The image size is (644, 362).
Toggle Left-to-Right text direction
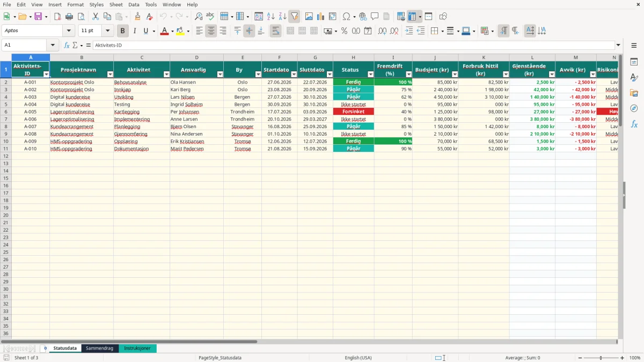coord(503,31)
